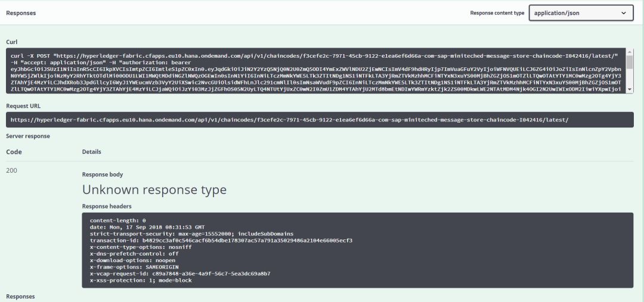Click the x-dns-prefetch-control: off line

pyautogui.click(x=134, y=254)
